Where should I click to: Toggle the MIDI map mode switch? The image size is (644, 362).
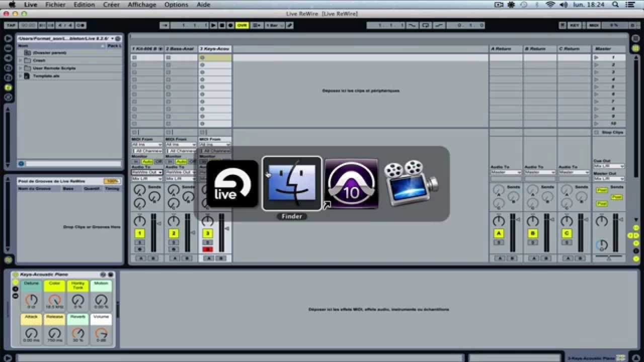594,25
